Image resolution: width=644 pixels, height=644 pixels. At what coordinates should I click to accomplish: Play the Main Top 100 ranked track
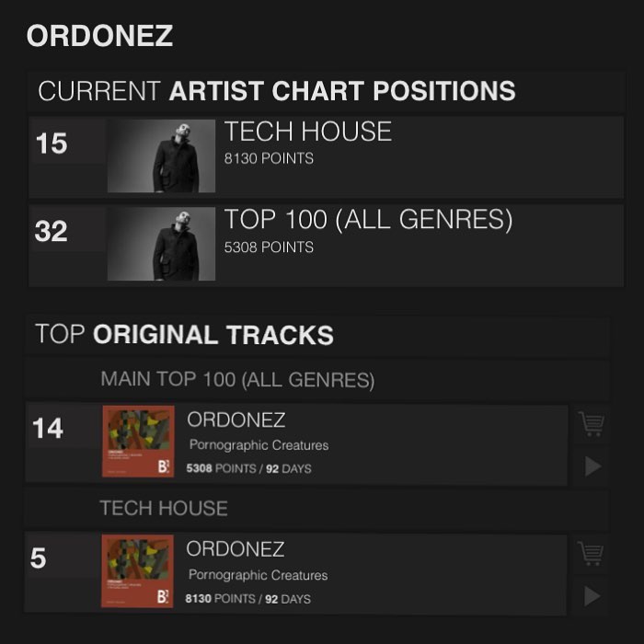coord(592,466)
